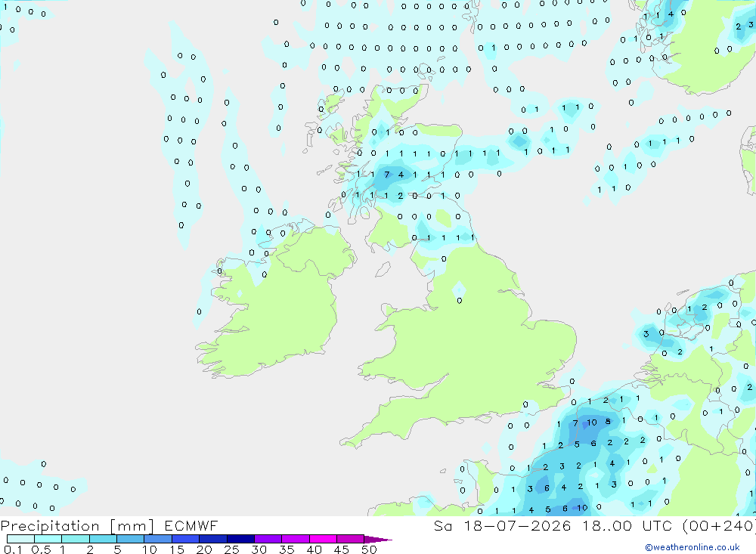Pick the 1–2 mm legend swatch
The width and height of the screenshot is (756, 554).
(76, 539)
